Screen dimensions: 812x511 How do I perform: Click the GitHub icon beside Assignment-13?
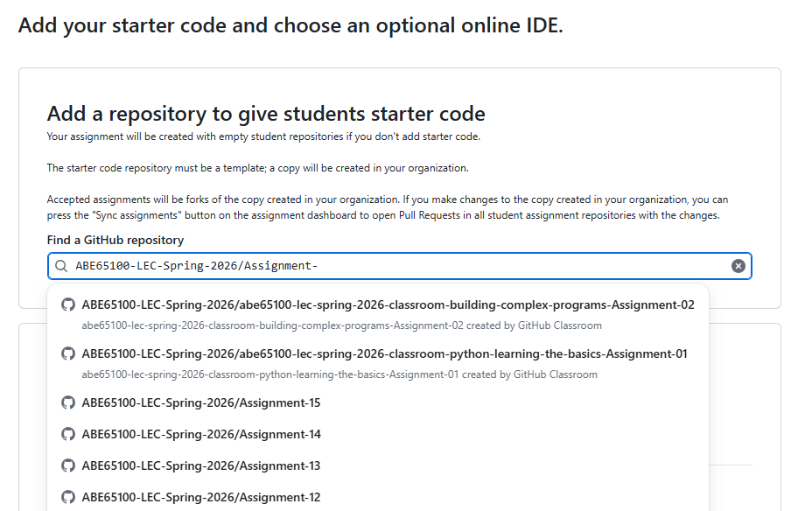[x=70, y=465]
